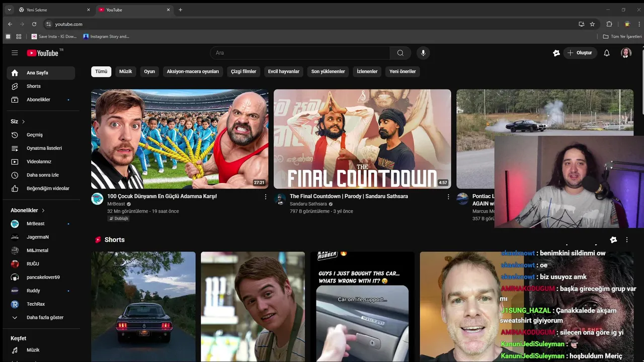Screen dimensions: 644x362
Task: Select the Müzik filter chip
Action: [x=125, y=71]
